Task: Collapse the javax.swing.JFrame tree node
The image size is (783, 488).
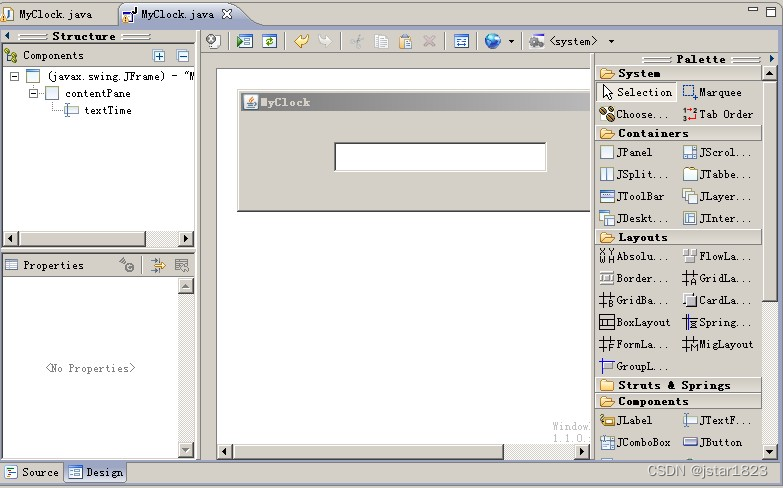Action: tap(14, 76)
